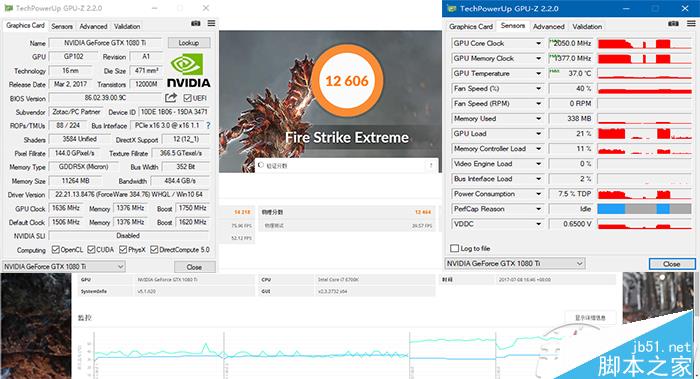Screen dimensions: 700x379
Task: Click the GPU Core Clock red history graph
Action: (644, 43)
